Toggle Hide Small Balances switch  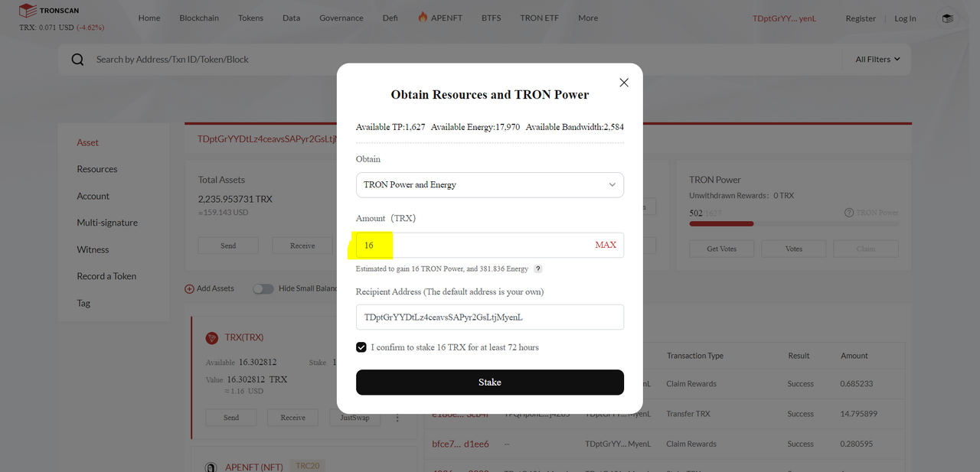(x=263, y=288)
